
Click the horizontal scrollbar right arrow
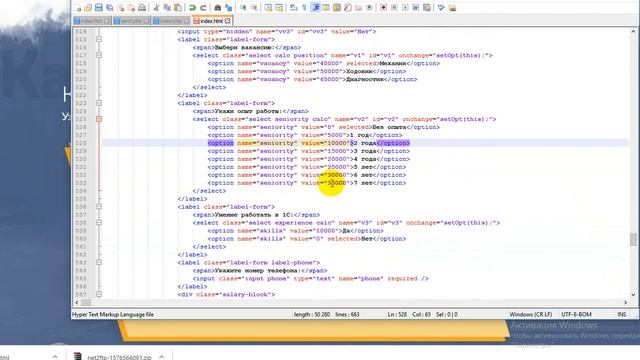(x=625, y=302)
